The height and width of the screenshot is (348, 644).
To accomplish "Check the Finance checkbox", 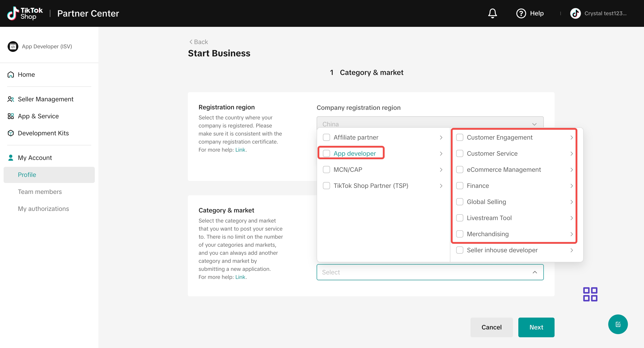I will pos(460,185).
